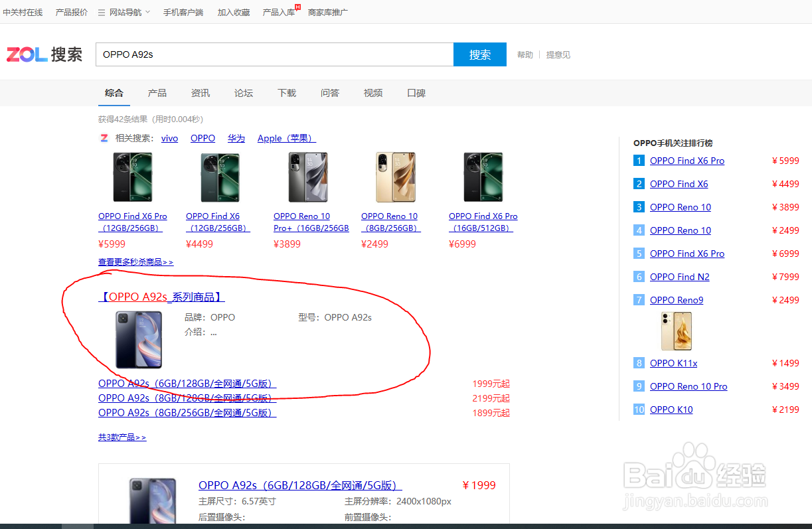Go to 手机客户端 page
The width and height of the screenshot is (812, 529).
(183, 13)
